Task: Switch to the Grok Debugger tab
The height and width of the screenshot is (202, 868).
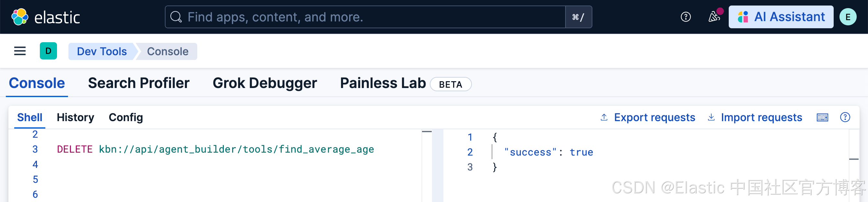Action: tap(265, 83)
